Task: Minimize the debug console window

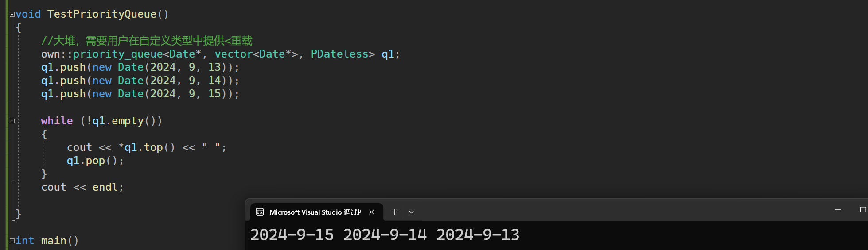Action: (x=837, y=209)
